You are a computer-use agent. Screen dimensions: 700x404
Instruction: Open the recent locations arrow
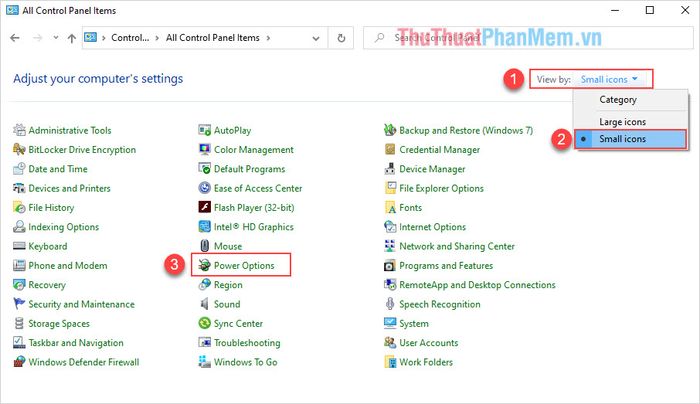(x=56, y=37)
